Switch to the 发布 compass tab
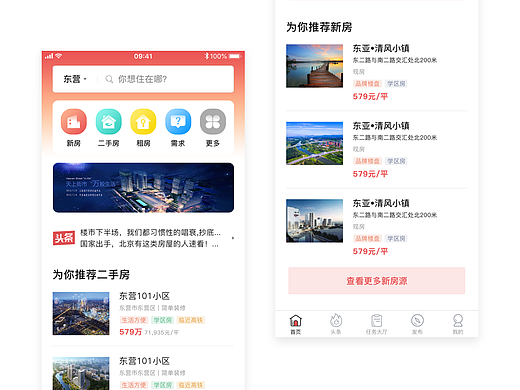Viewport: 520px width, 390px height. click(x=417, y=324)
